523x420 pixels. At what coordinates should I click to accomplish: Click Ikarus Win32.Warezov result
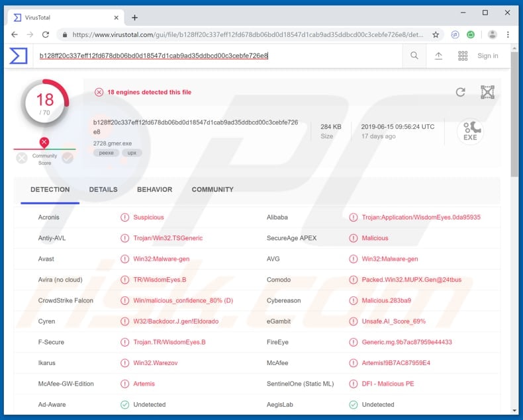156,363
